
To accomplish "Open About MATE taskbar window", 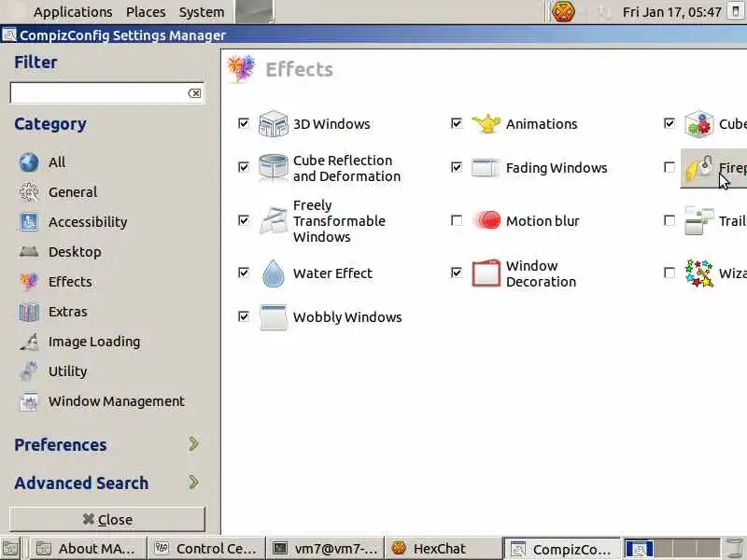I will click(87, 549).
